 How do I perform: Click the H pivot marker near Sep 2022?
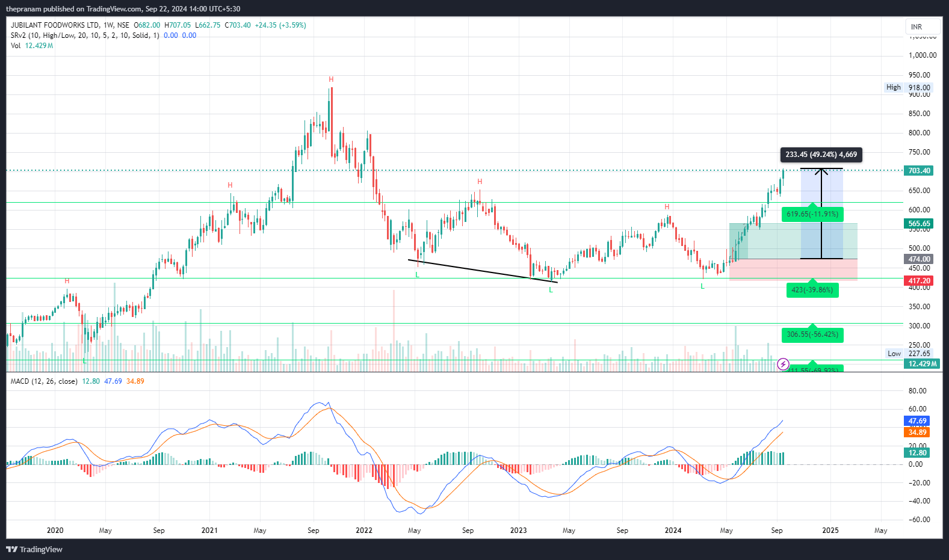pyautogui.click(x=480, y=182)
